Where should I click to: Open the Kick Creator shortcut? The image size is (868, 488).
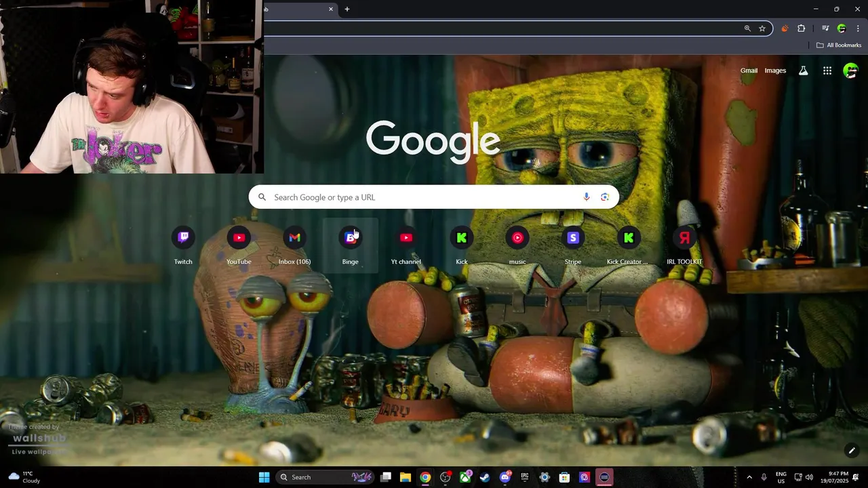tap(629, 246)
